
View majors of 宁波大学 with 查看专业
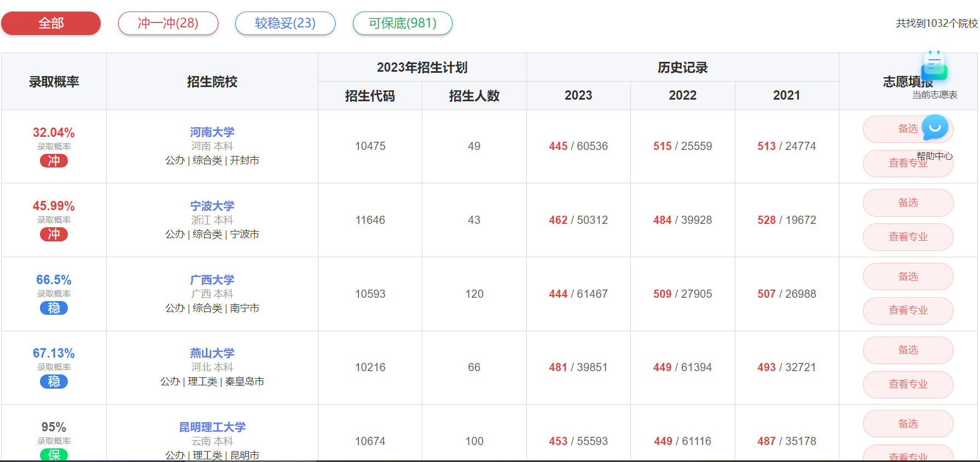(x=908, y=237)
